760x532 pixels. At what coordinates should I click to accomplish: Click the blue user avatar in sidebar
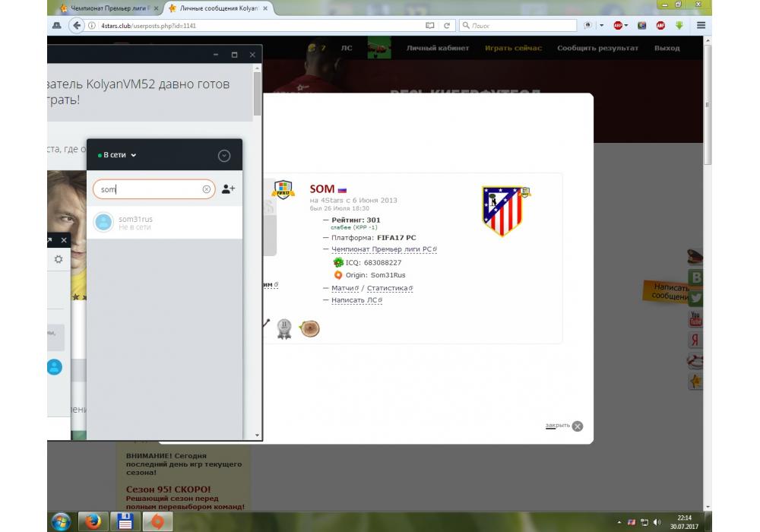point(54,367)
